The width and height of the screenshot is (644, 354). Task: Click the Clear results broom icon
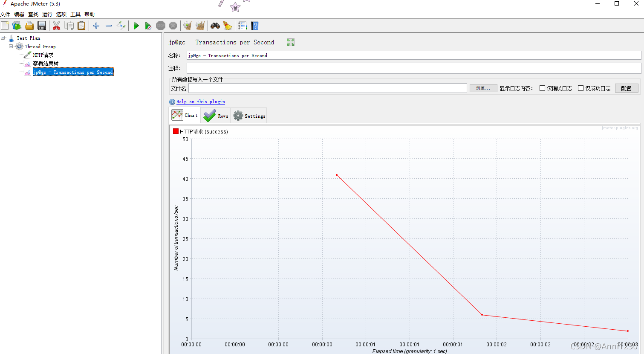point(188,26)
